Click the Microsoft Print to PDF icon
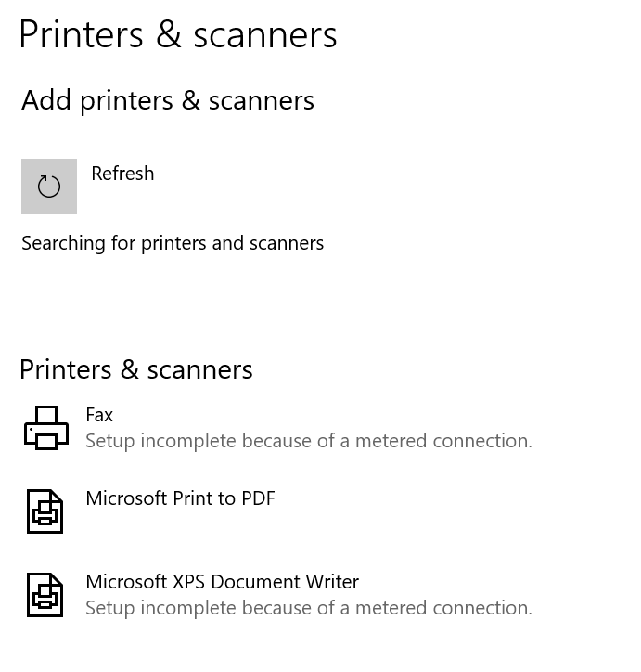The image size is (641, 672). [45, 511]
